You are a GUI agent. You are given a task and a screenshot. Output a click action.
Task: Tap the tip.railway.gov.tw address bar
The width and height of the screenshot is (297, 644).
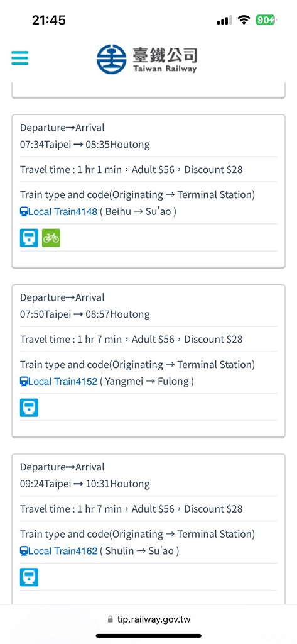pyautogui.click(x=148, y=619)
